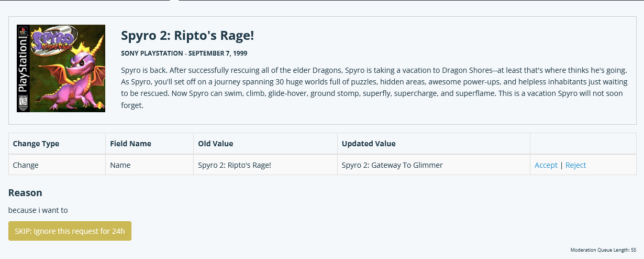This screenshot has height=259, width=644.
Task: Click the "Change" cell in the table row
Action: (57, 165)
